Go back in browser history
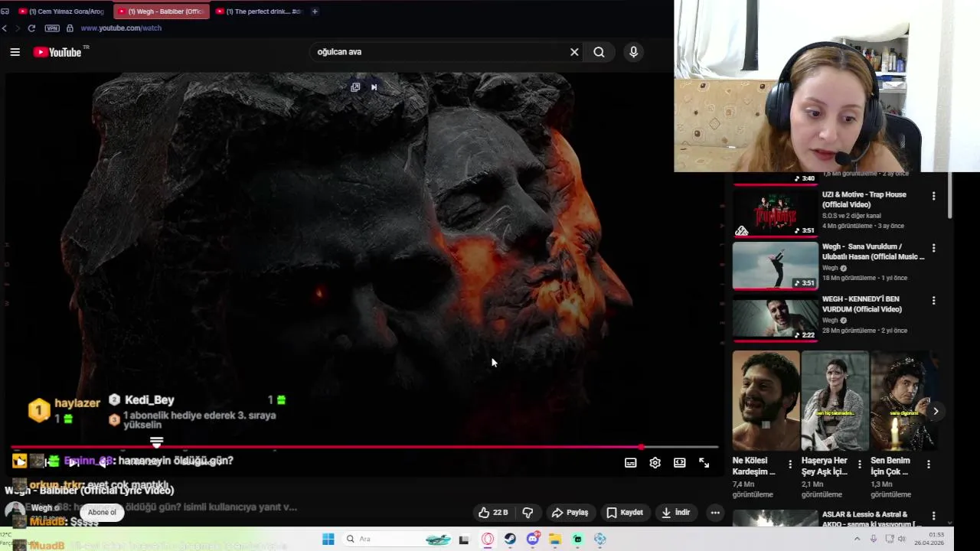Viewport: 980px width, 551px height. (5, 28)
